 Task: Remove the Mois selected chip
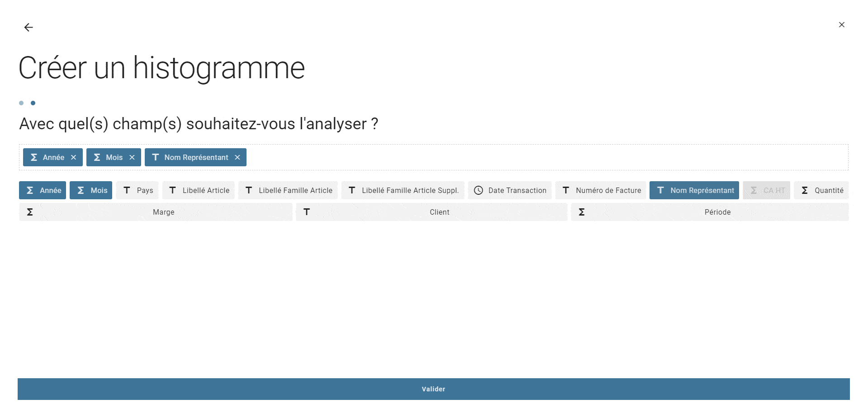(x=132, y=157)
